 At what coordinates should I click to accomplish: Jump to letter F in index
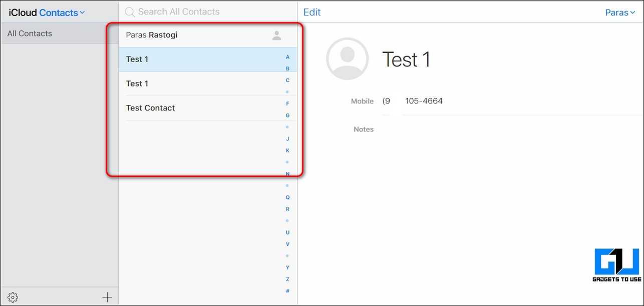(x=287, y=103)
